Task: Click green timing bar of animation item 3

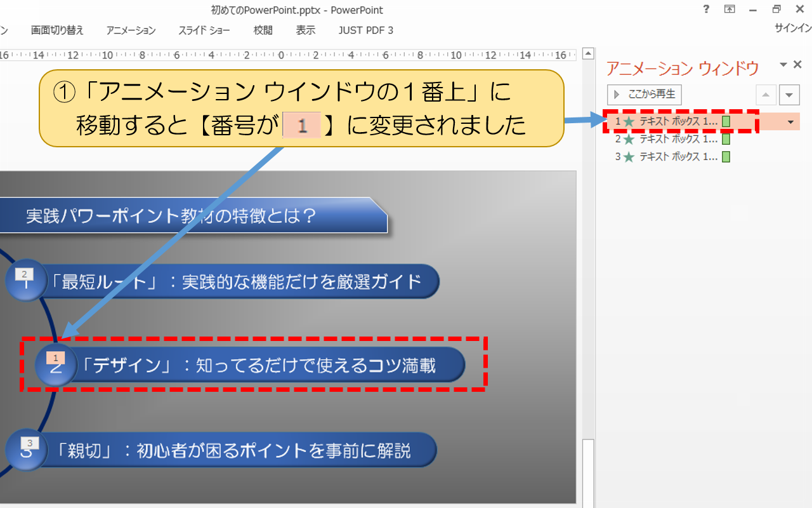Action: pyautogui.click(x=726, y=157)
